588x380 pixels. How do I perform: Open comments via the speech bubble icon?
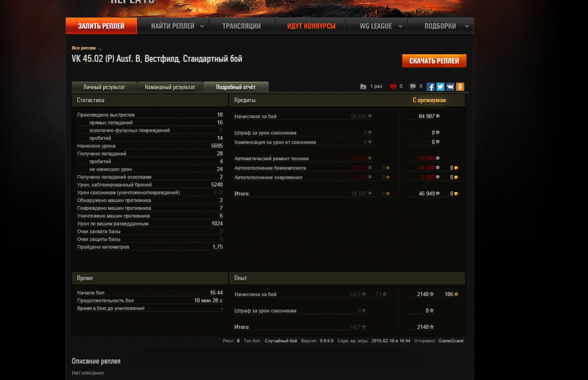pyautogui.click(x=413, y=87)
